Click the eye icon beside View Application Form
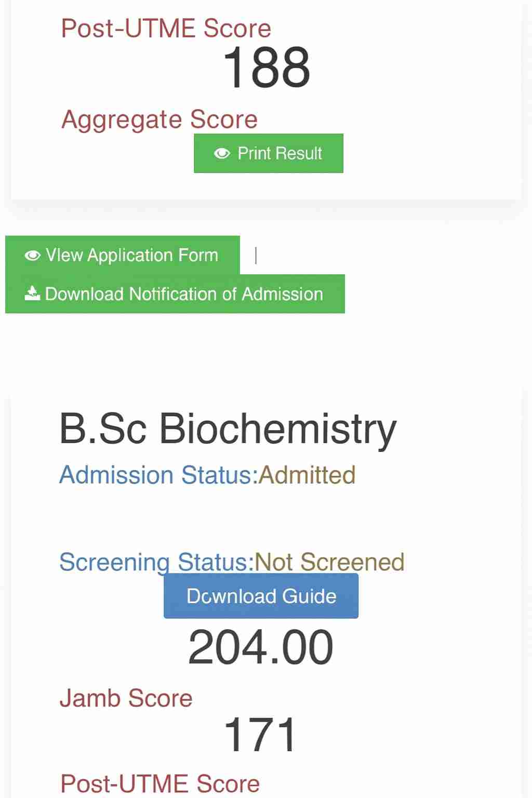Viewport: 532px width, 798px height. (x=32, y=255)
